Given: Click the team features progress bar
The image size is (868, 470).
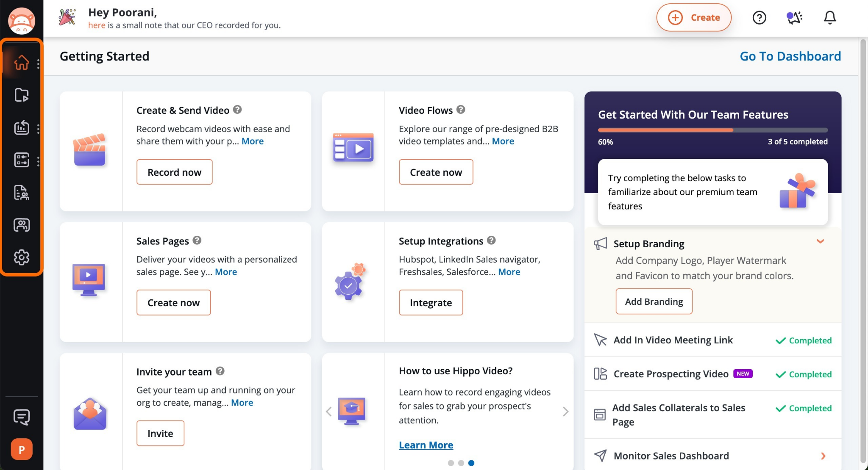Looking at the screenshot, I should click(x=713, y=130).
